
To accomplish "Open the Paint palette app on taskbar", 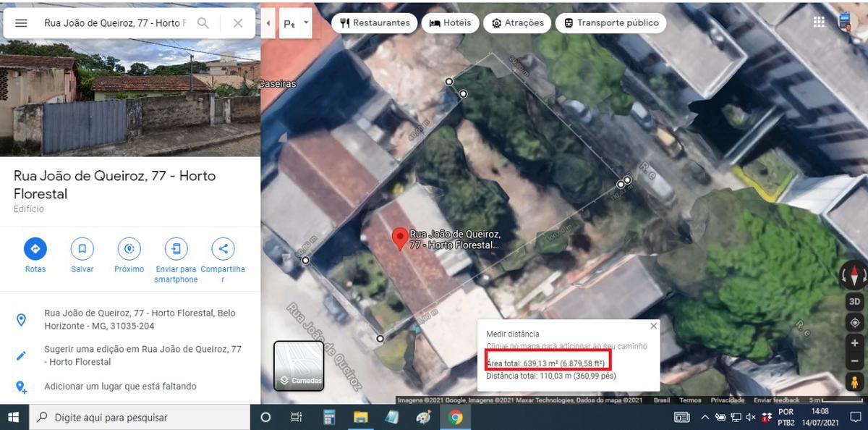I will (x=424, y=417).
